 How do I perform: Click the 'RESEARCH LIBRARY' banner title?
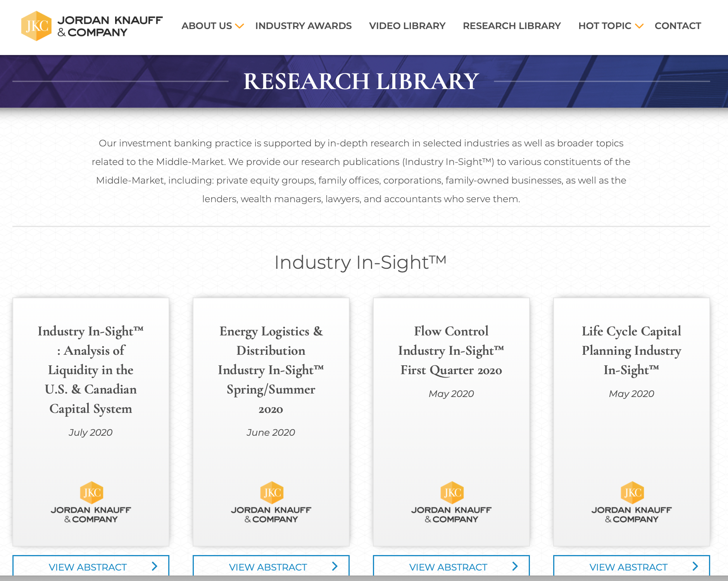pos(361,81)
